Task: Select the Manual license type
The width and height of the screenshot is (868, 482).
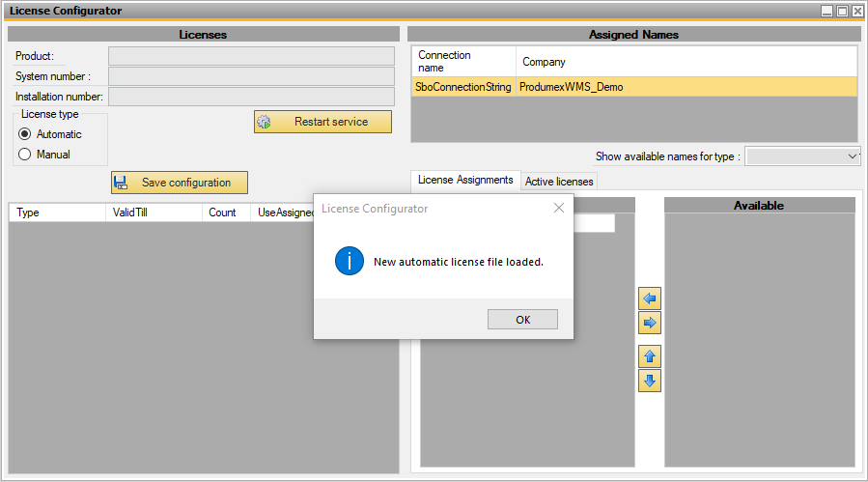Action: pyautogui.click(x=25, y=154)
